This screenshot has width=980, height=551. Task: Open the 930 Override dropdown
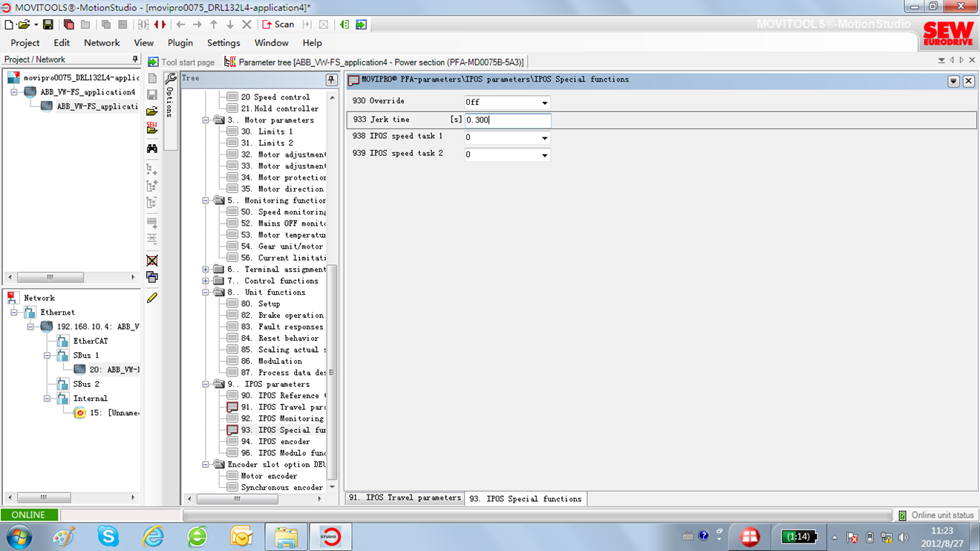(x=544, y=103)
